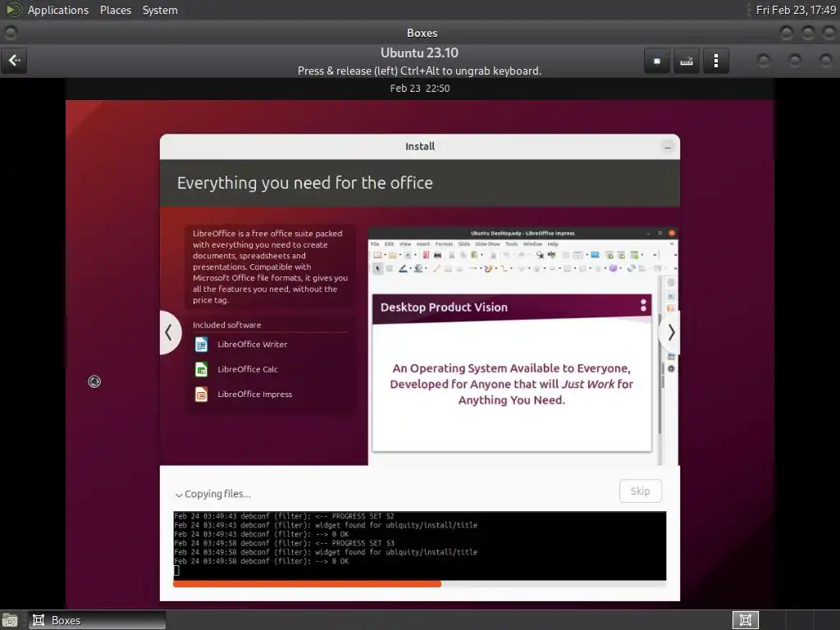Select the LibreOffice Impress label
The width and height of the screenshot is (840, 630).
[x=255, y=395]
